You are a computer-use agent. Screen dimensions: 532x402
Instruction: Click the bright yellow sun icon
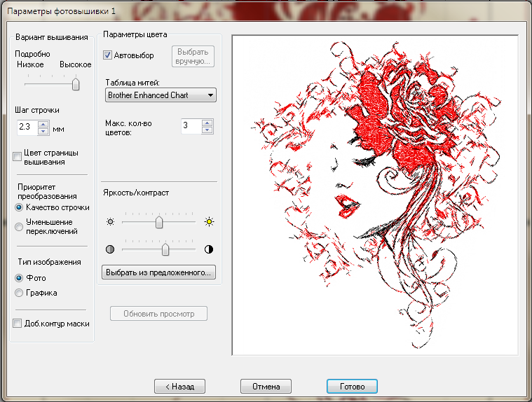pyautogui.click(x=208, y=222)
